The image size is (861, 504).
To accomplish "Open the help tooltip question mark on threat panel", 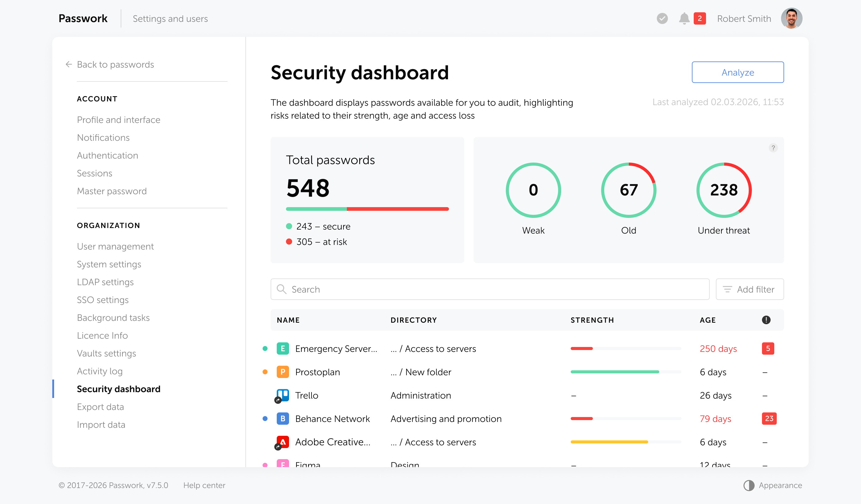I will pyautogui.click(x=773, y=148).
